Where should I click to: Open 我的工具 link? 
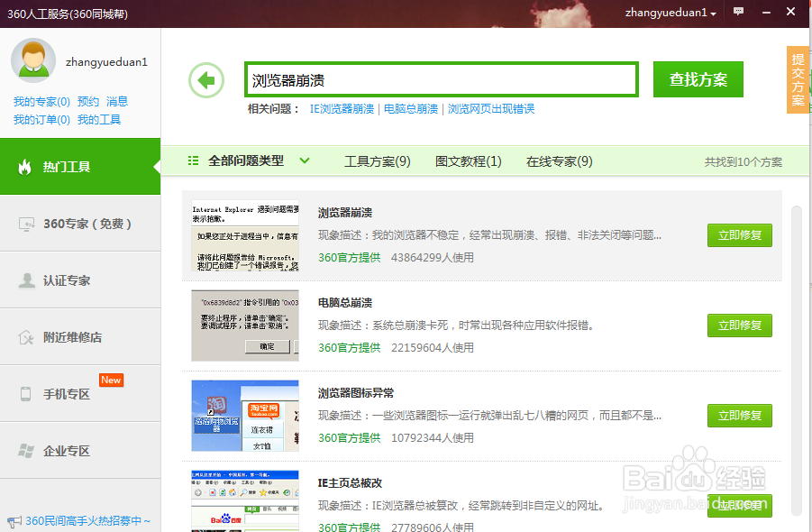coord(99,120)
